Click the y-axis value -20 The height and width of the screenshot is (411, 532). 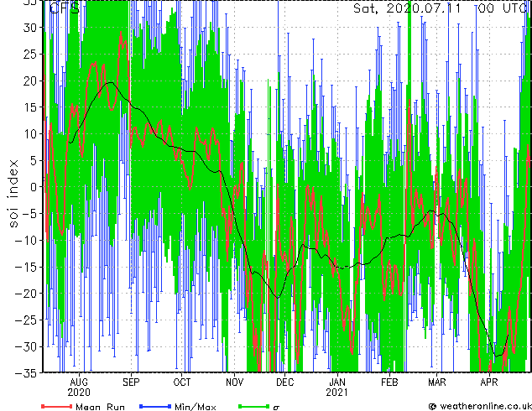tap(26, 294)
